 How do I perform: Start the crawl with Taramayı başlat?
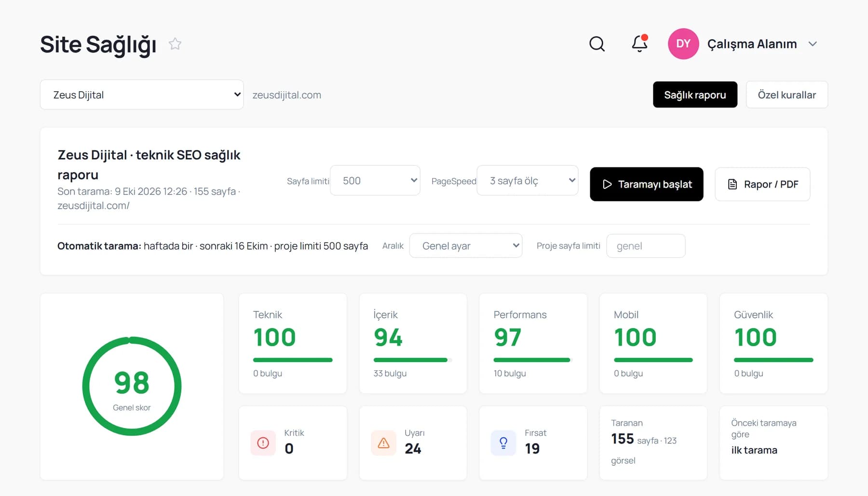(x=647, y=184)
